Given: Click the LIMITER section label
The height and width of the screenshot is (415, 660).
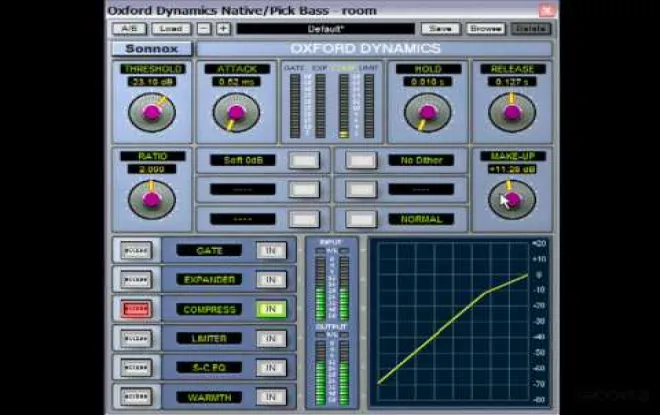Looking at the screenshot, I should pos(209,338).
